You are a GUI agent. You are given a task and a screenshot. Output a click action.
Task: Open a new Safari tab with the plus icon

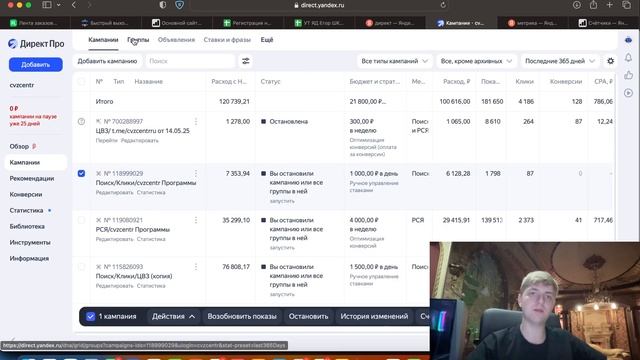pyautogui.click(x=609, y=5)
